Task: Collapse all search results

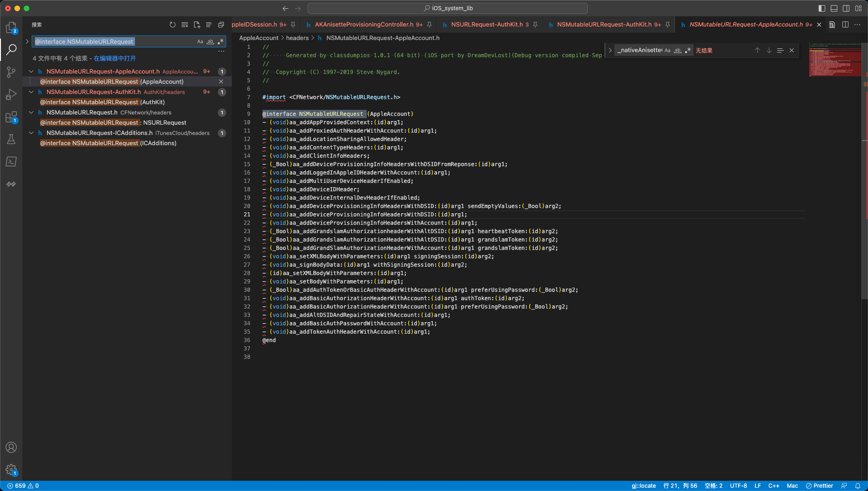Action: (x=221, y=25)
